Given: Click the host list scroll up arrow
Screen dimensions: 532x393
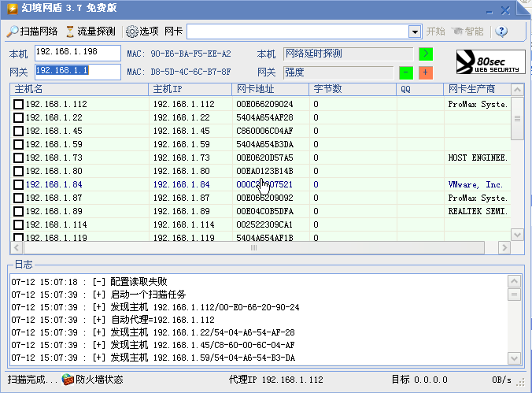Looking at the screenshot, I should 517,90.
